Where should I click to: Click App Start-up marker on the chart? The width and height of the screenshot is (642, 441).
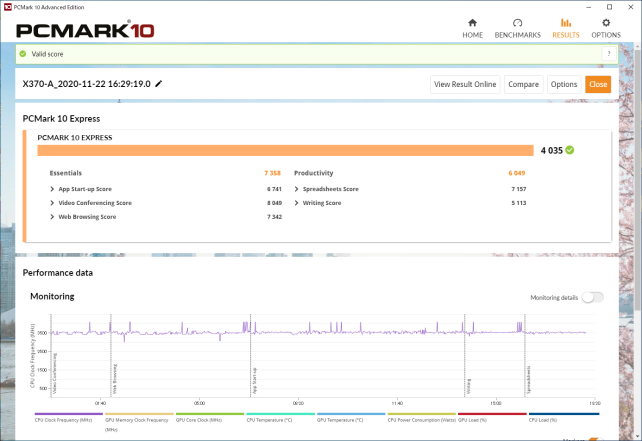coord(254,381)
